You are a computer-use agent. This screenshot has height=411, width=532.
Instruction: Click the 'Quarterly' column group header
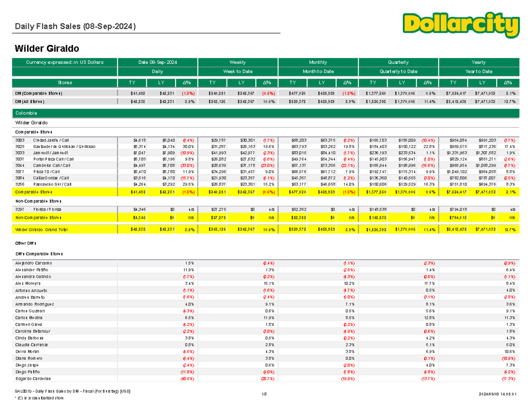pyautogui.click(x=398, y=63)
